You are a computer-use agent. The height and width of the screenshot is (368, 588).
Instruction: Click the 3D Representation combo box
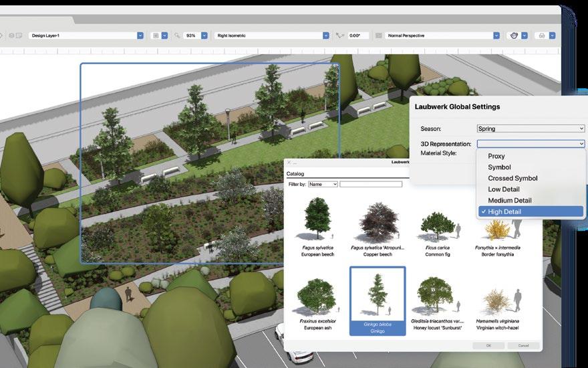pos(531,143)
